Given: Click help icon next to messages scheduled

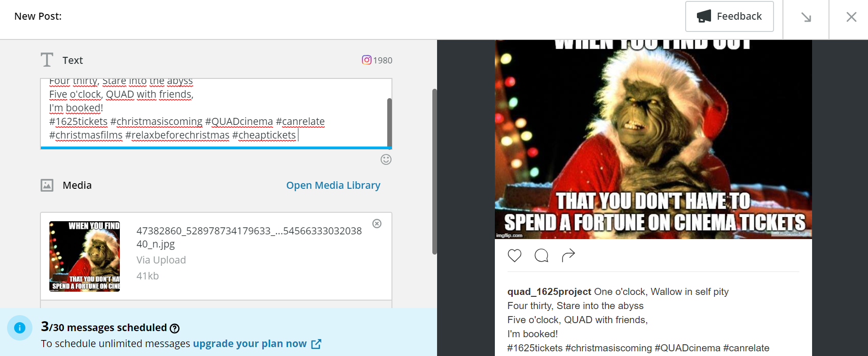Looking at the screenshot, I should coord(174,328).
